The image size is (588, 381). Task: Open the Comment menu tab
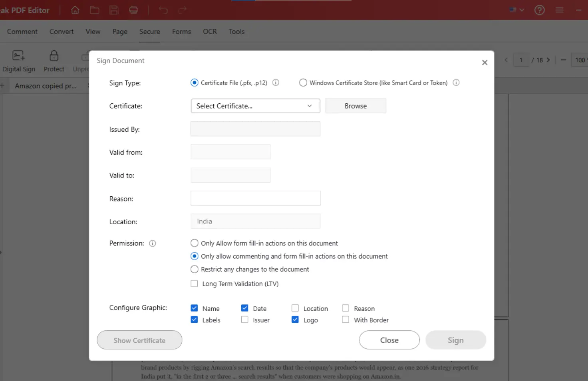22,32
